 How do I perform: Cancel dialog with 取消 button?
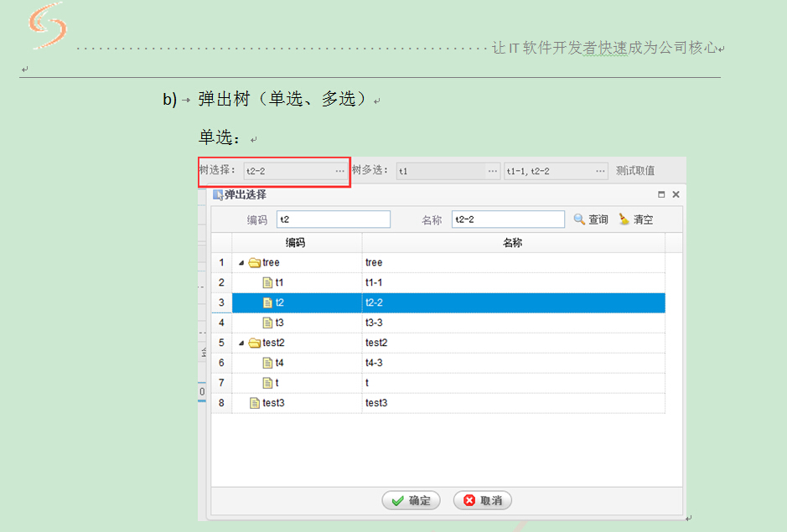[x=482, y=500]
